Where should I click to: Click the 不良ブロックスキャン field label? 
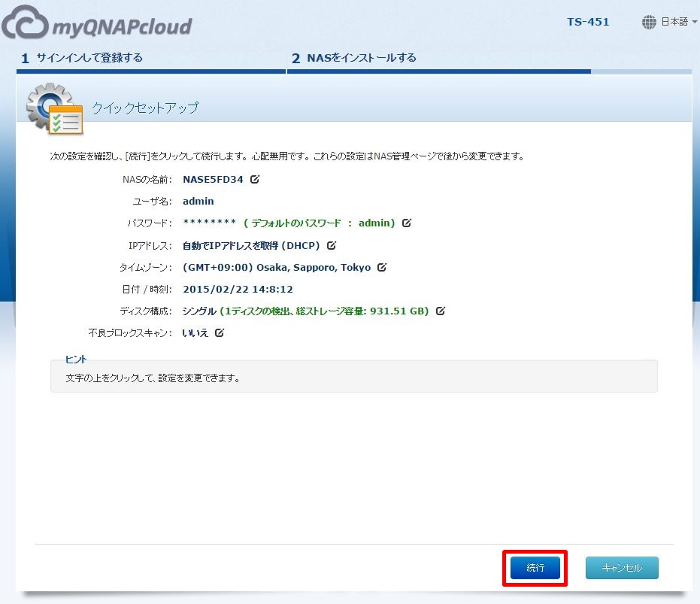[130, 332]
